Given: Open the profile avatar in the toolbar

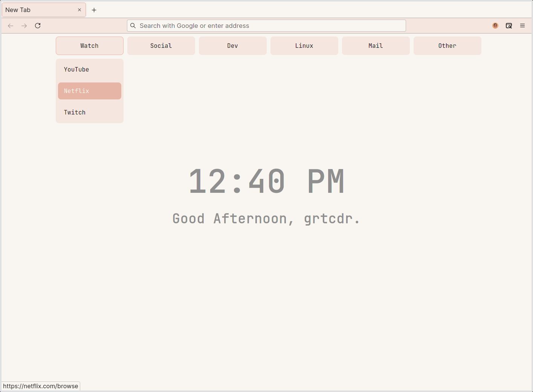Looking at the screenshot, I should click(x=495, y=26).
